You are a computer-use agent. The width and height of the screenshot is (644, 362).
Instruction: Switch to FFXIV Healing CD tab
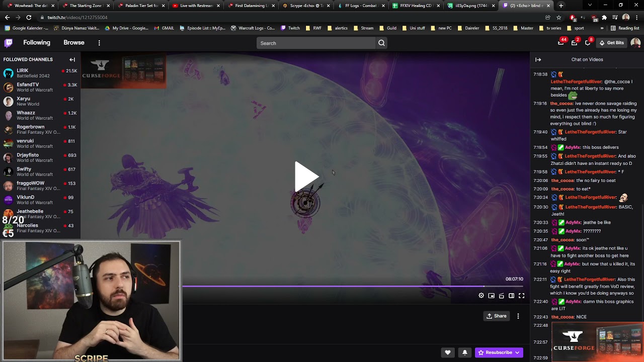point(416,6)
